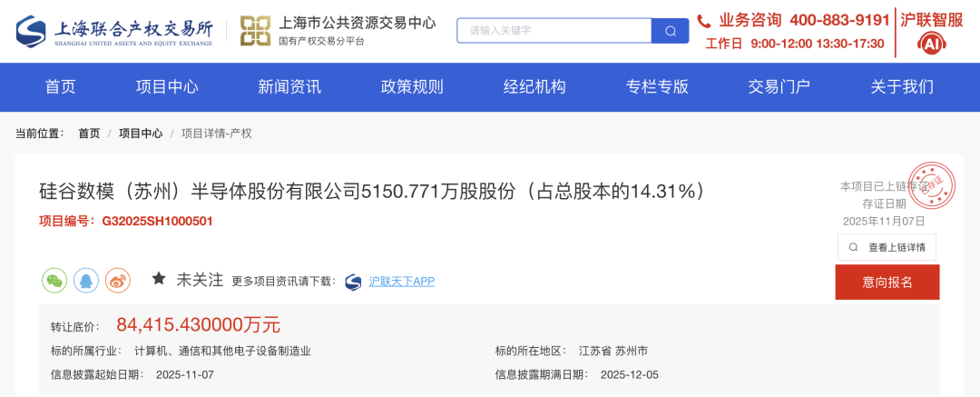This screenshot has height=397, width=980.
Task: Open the 沪联天下APP download link
Action: 401,282
